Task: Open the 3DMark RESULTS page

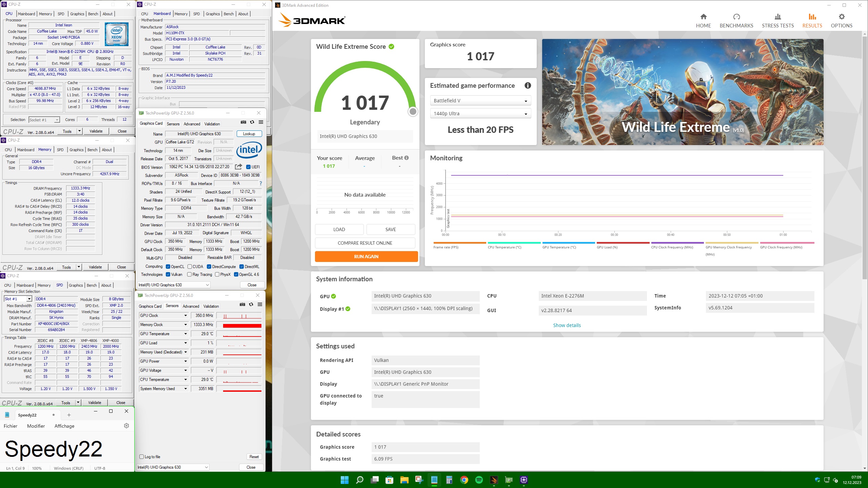Action: click(812, 21)
